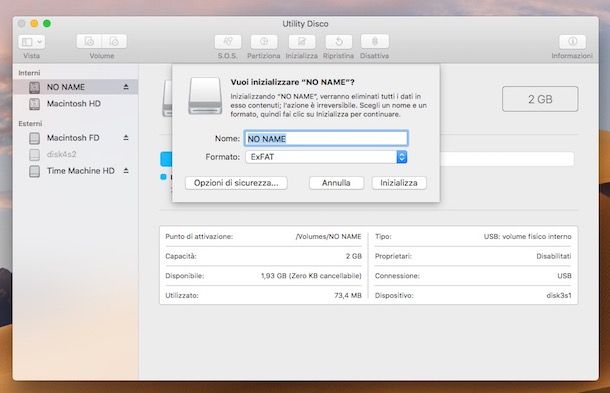Screen dimensions: 610x393
Task: Click the Capacità label
Action: pyautogui.click(x=181, y=256)
